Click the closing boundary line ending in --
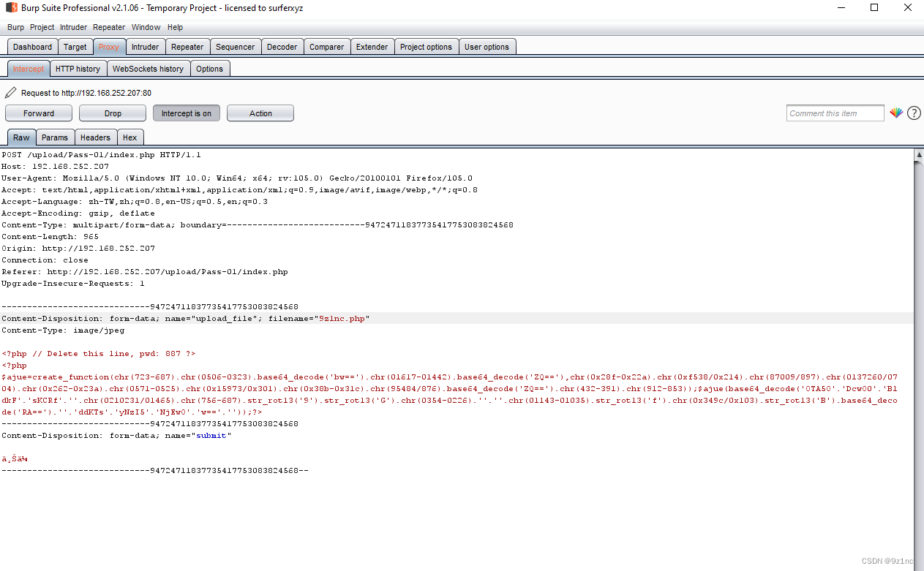This screenshot has width=924, height=571. coord(155,471)
